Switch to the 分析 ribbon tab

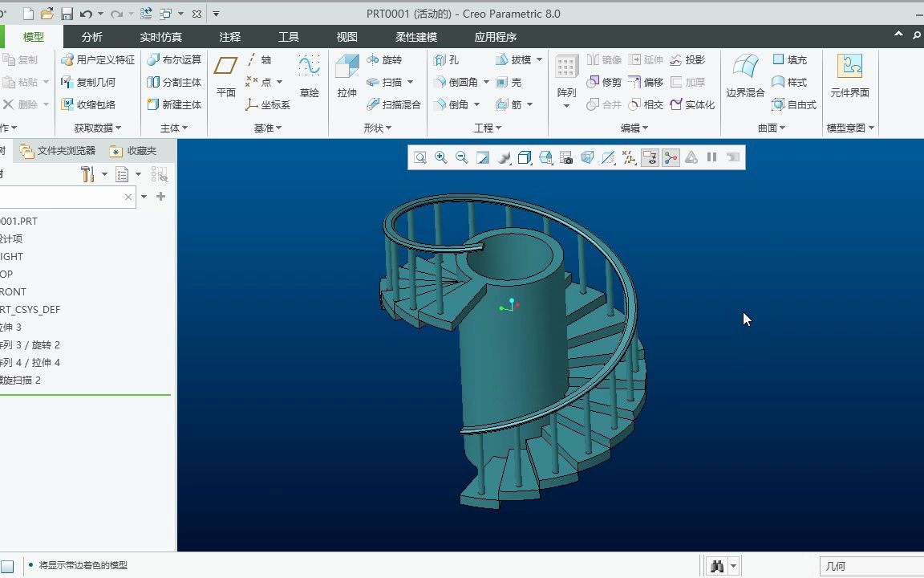pos(92,37)
